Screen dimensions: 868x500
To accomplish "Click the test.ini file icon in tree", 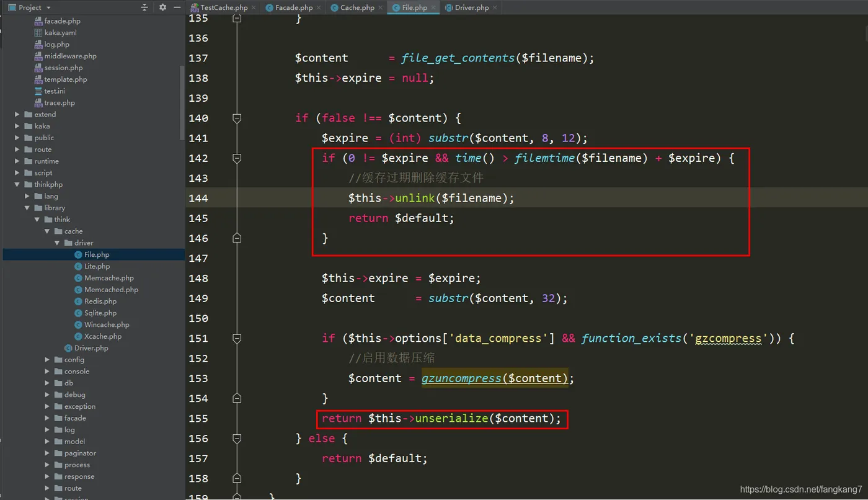I will tap(38, 91).
